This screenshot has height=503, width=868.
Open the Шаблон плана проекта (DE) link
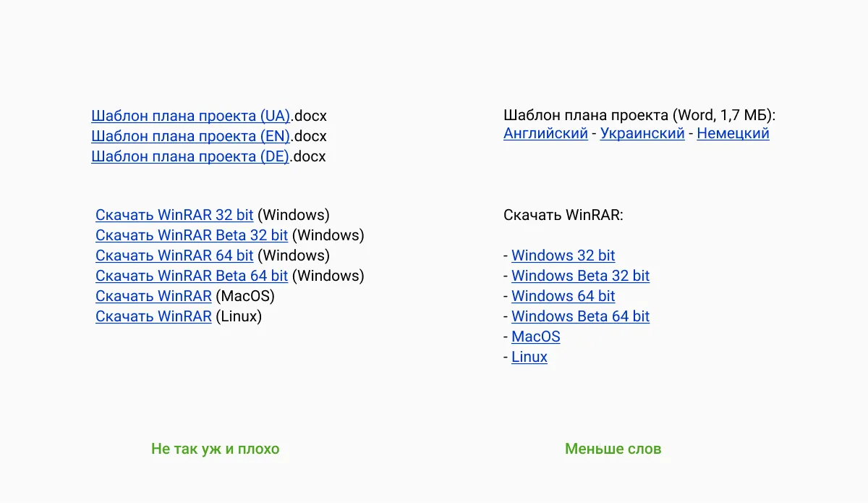tap(190, 156)
